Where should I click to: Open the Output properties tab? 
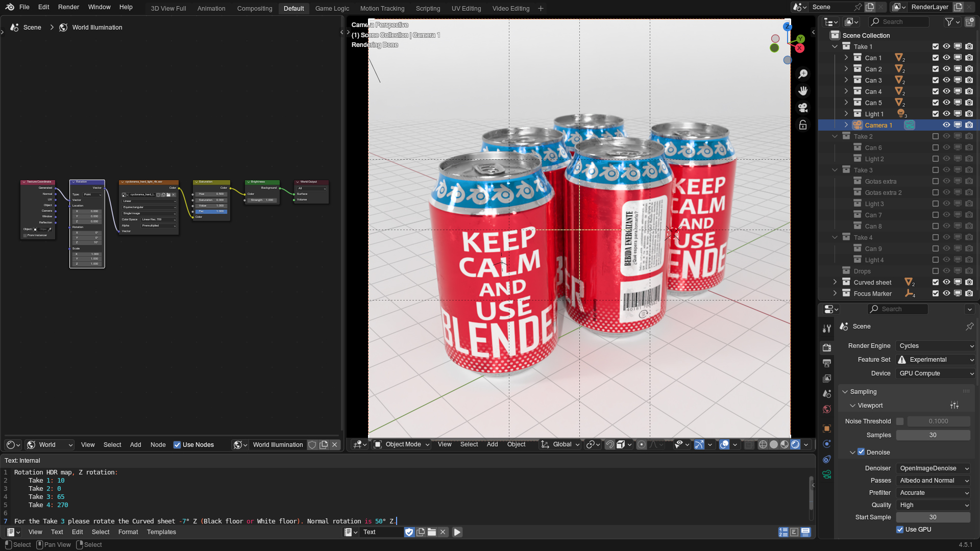(827, 363)
